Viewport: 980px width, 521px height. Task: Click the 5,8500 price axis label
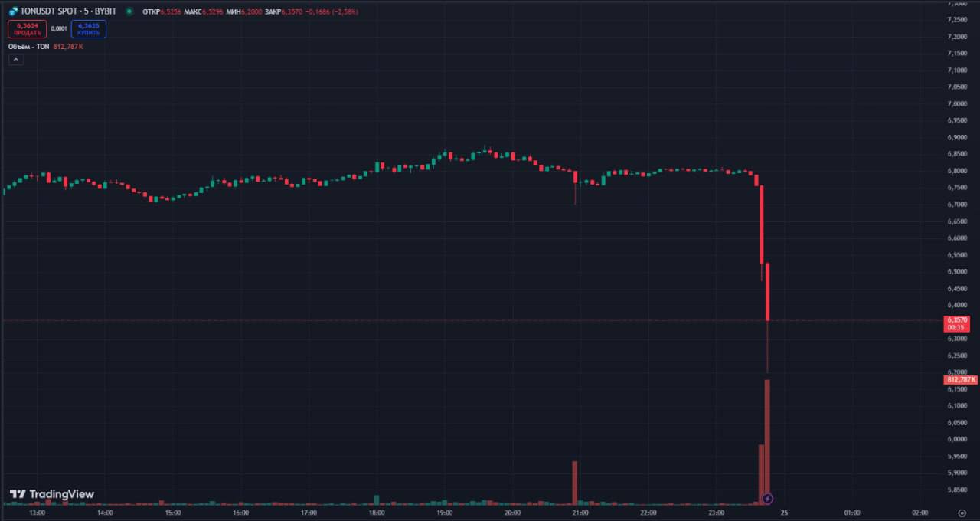point(956,490)
